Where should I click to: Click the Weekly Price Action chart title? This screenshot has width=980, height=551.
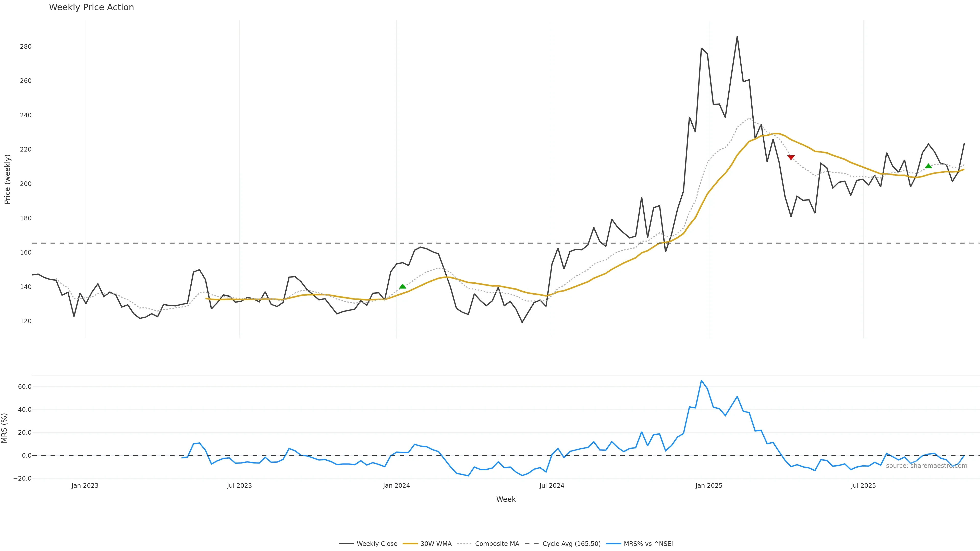pyautogui.click(x=91, y=7)
